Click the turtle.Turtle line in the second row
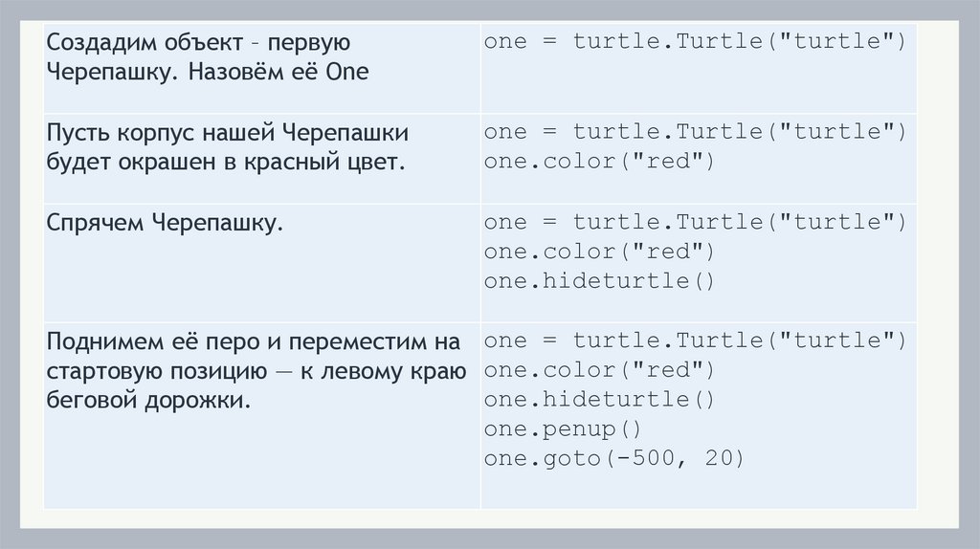Screen dimensions: 980x549 [x=694, y=131]
